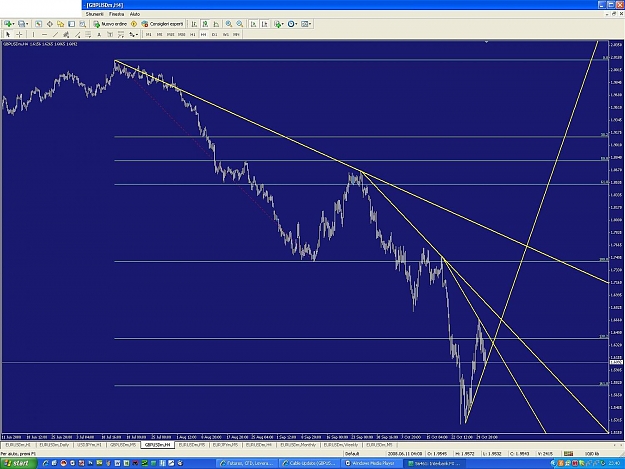Switch timeframe to M5

pyautogui.click(x=159, y=34)
